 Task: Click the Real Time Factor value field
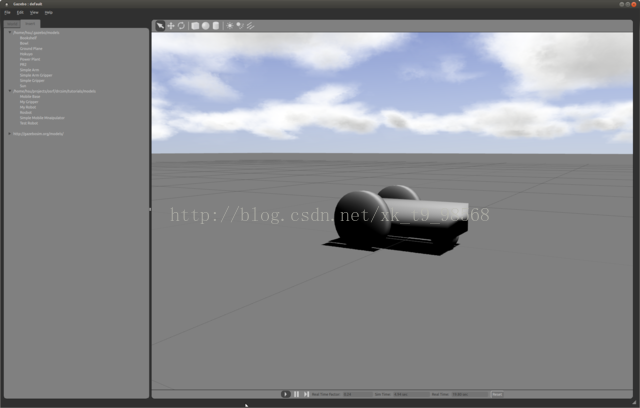pos(358,394)
